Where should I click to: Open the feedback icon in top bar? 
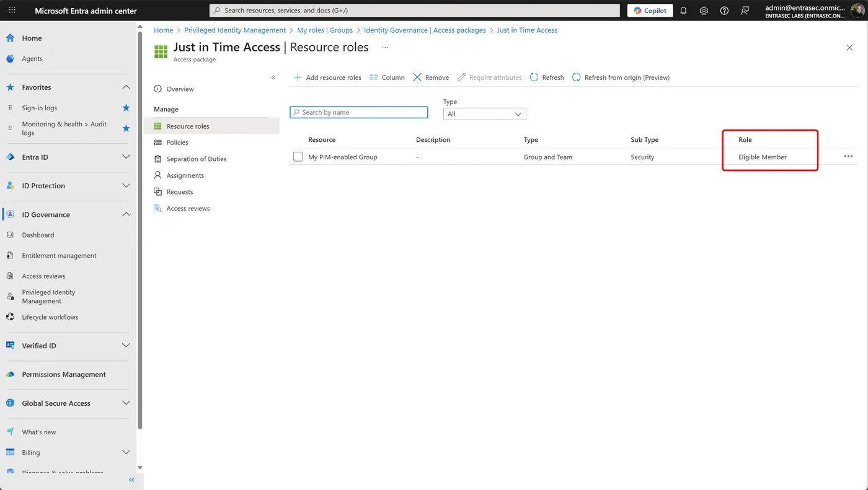tap(745, 11)
